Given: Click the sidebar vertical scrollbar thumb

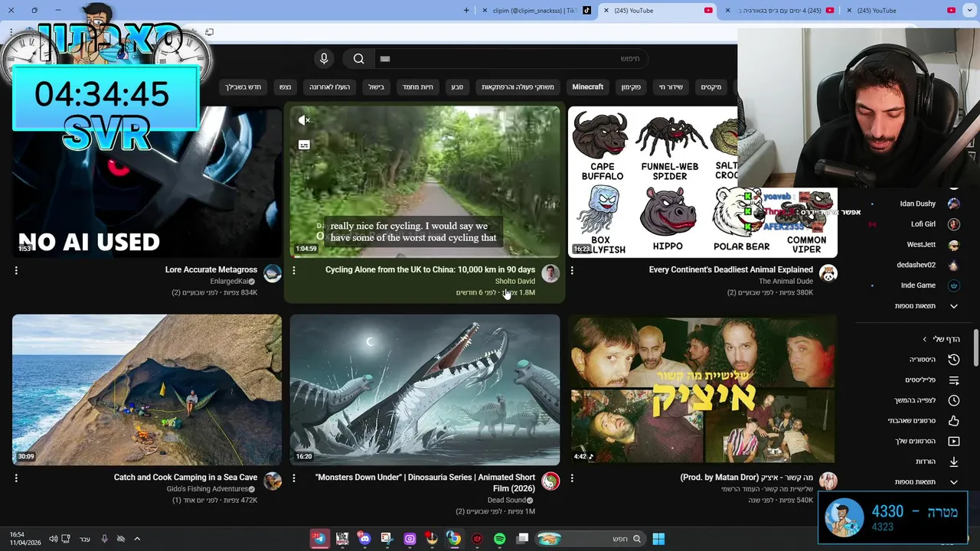Looking at the screenshot, I should [x=975, y=348].
